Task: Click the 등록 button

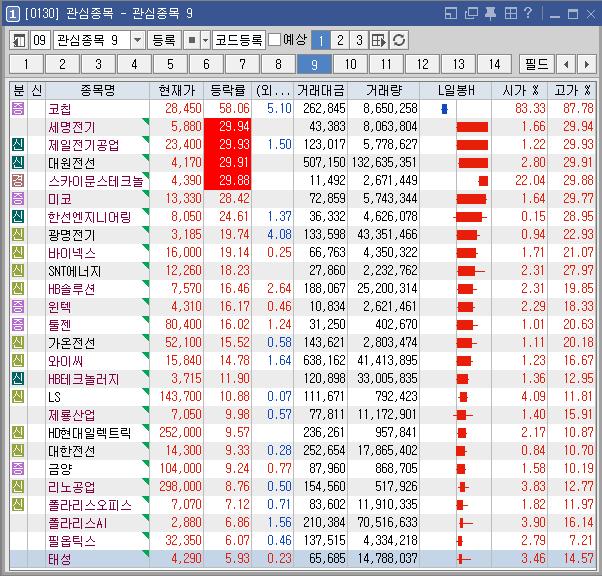Action: click(164, 40)
